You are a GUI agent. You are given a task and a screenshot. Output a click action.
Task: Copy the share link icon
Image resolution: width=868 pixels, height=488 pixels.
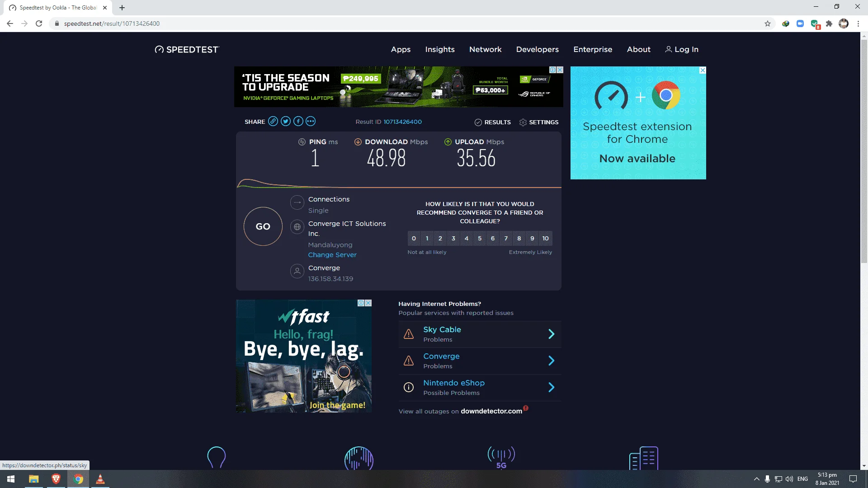pyautogui.click(x=273, y=122)
